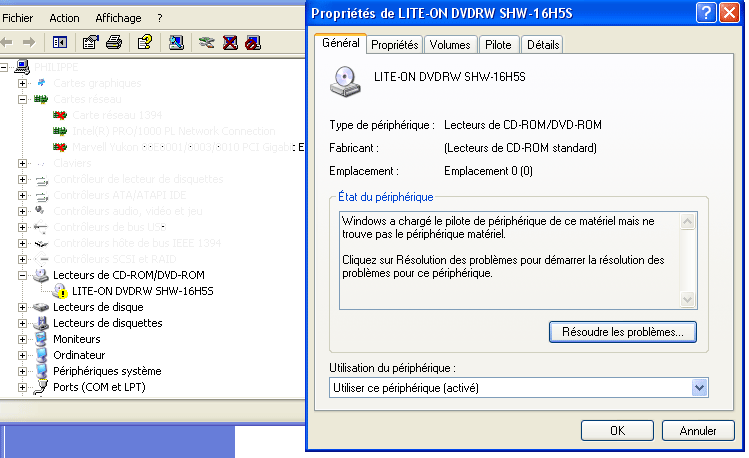Click the Marvell Yukon adapter icon

(60, 147)
